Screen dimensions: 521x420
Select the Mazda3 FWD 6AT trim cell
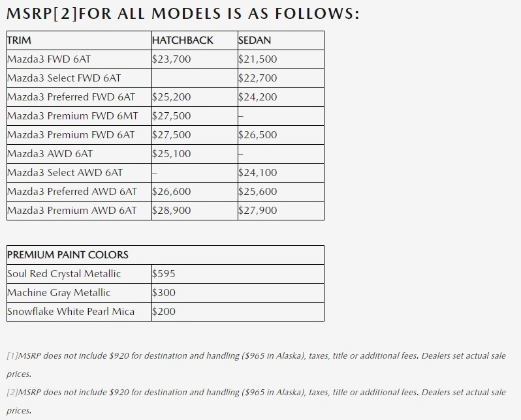pos(49,59)
